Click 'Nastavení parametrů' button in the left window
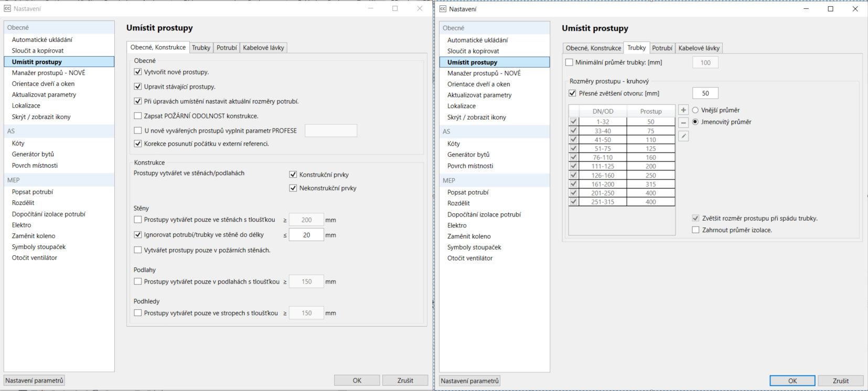The image size is (868, 391). [x=34, y=381]
